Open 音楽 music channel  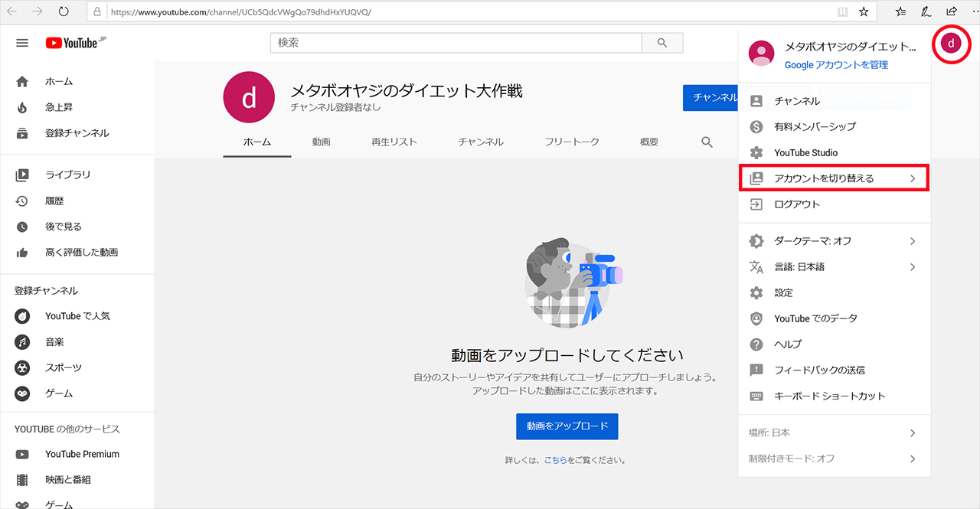pyautogui.click(x=77, y=341)
